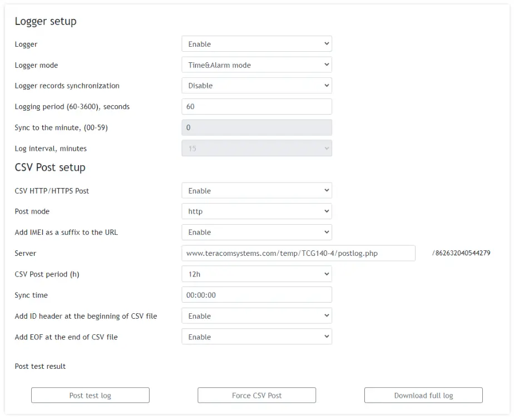The image size is (514, 420).
Task: Click the Download full log button
Action: pos(423,396)
